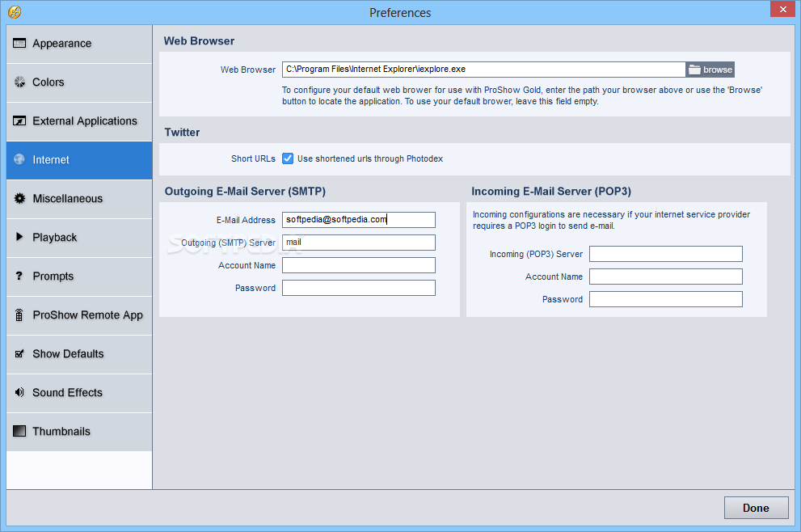Viewport: 801px width, 532px height.
Task: Click the POP3 Password field
Action: tap(666, 299)
